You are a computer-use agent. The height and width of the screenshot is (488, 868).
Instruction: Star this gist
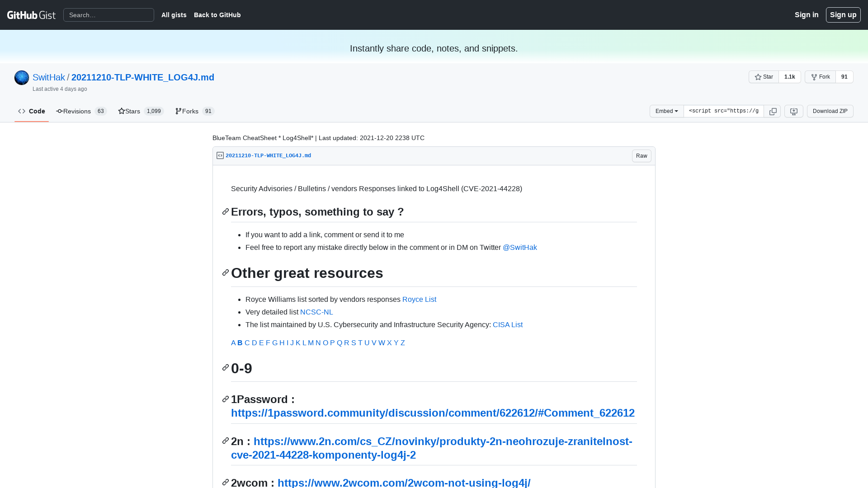point(764,77)
